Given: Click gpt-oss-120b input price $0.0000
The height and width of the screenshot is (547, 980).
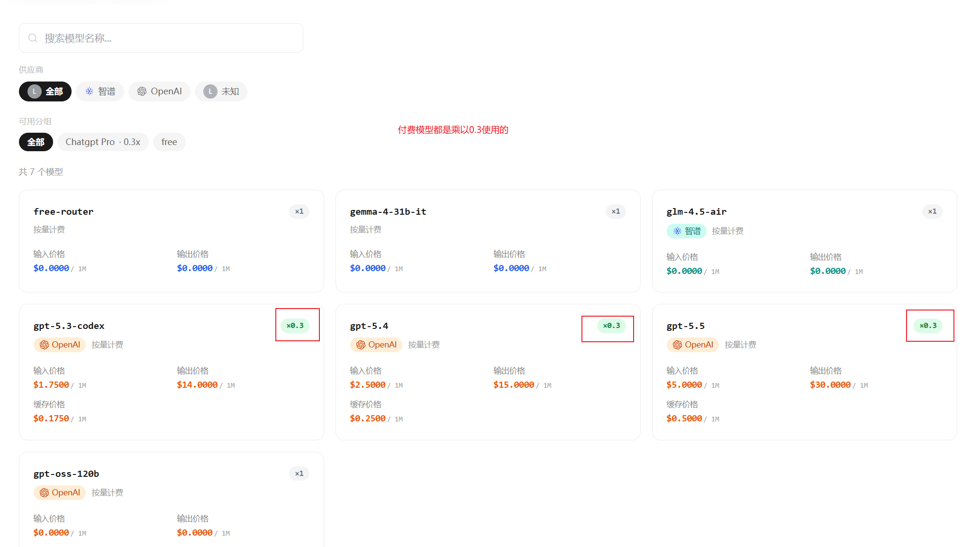Looking at the screenshot, I should click(x=51, y=533).
